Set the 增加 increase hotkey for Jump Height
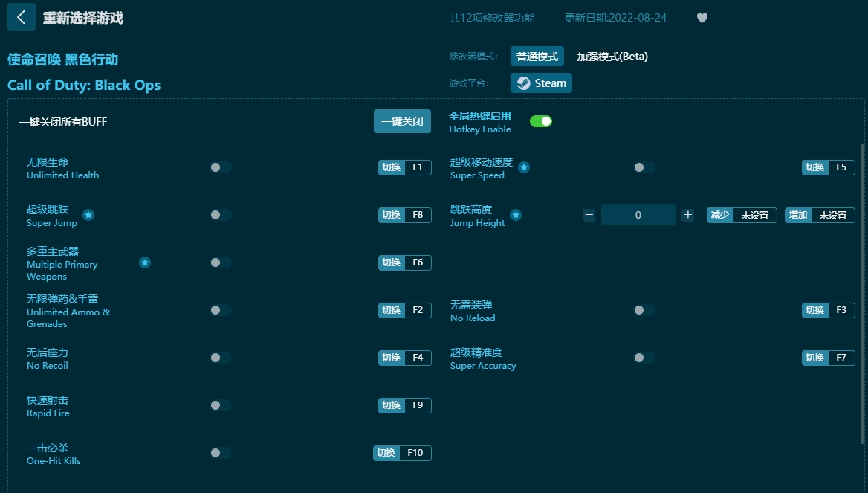This screenshot has height=493, width=868. (x=820, y=215)
